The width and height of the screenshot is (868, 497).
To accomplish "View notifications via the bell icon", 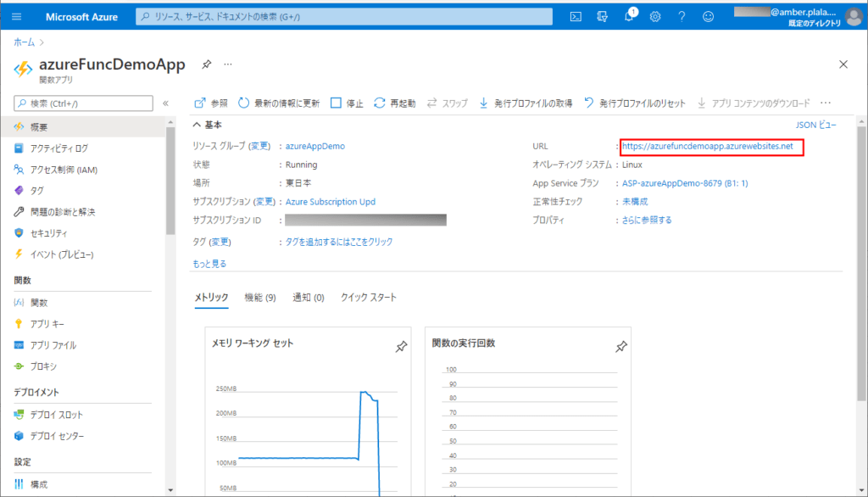I will click(629, 16).
